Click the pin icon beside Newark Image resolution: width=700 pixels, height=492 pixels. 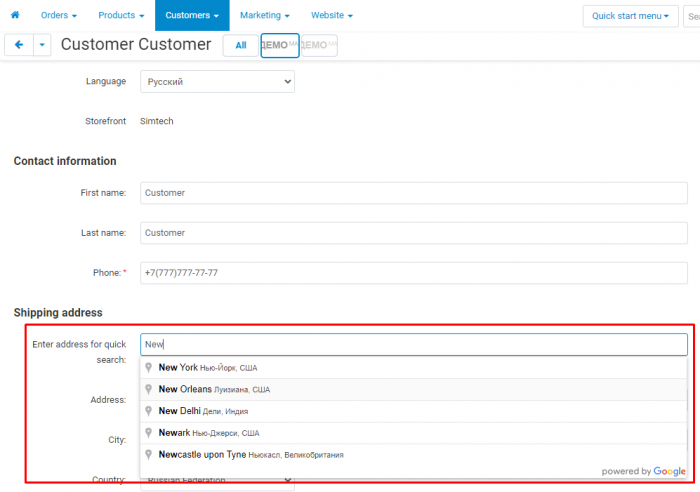pos(149,433)
